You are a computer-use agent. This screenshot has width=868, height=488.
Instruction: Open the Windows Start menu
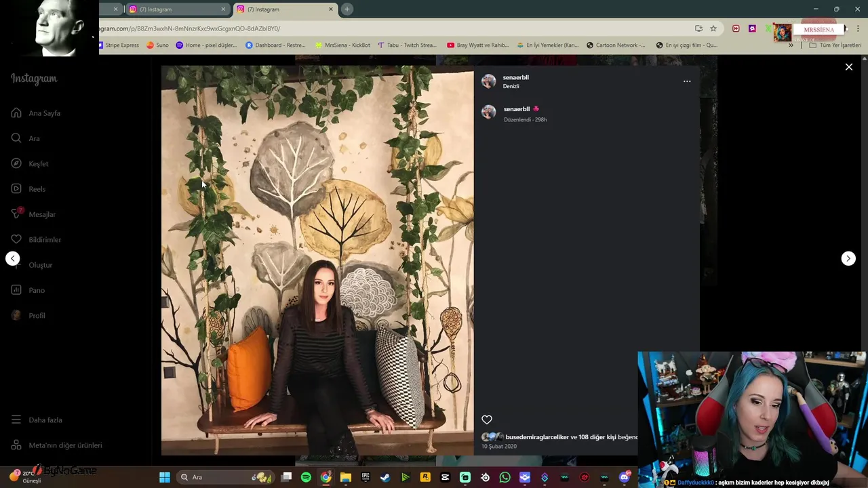(x=165, y=477)
